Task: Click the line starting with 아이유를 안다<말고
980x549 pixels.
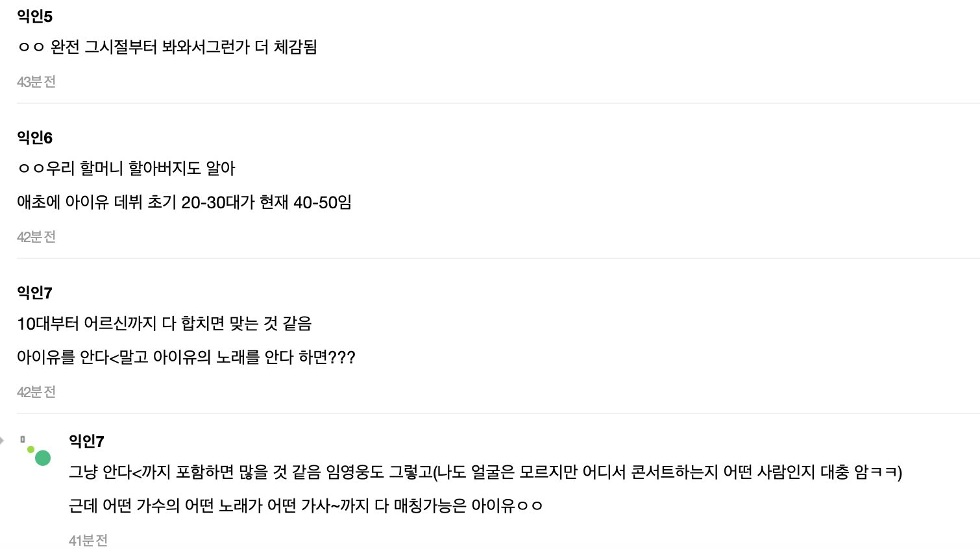Action: (186, 358)
